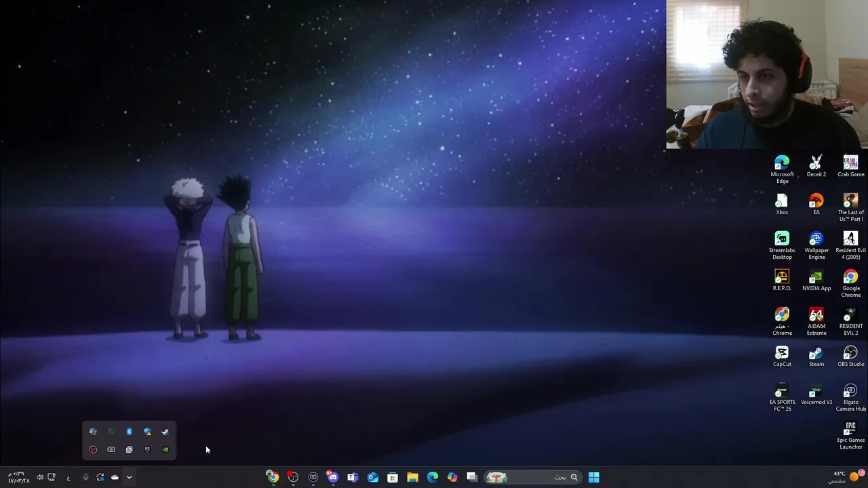Open Windows Security icon in tray overflow
The height and width of the screenshot is (488, 868).
(147, 432)
